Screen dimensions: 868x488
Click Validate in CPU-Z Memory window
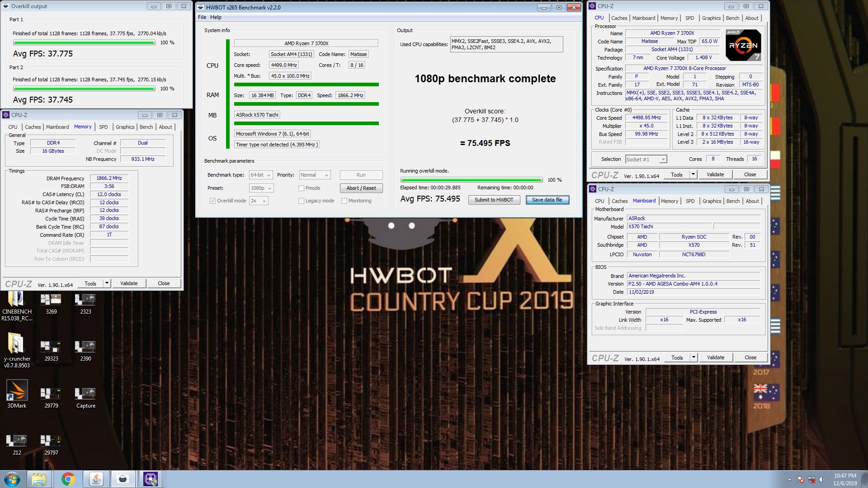129,283
